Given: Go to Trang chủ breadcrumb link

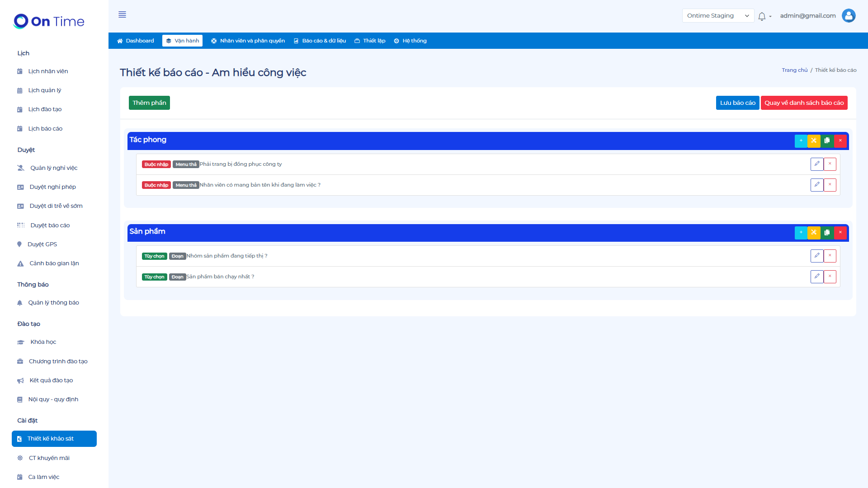Looking at the screenshot, I should (x=794, y=70).
